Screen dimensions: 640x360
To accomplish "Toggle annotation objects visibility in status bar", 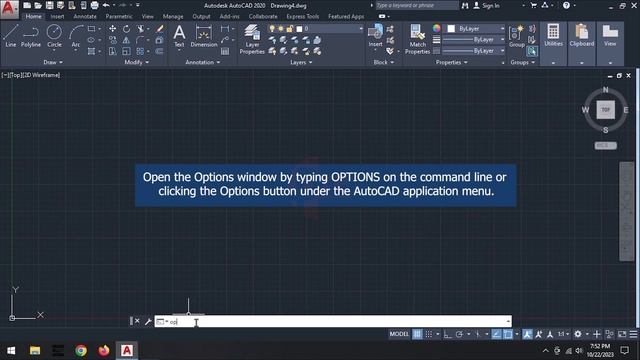I will coord(527,334).
